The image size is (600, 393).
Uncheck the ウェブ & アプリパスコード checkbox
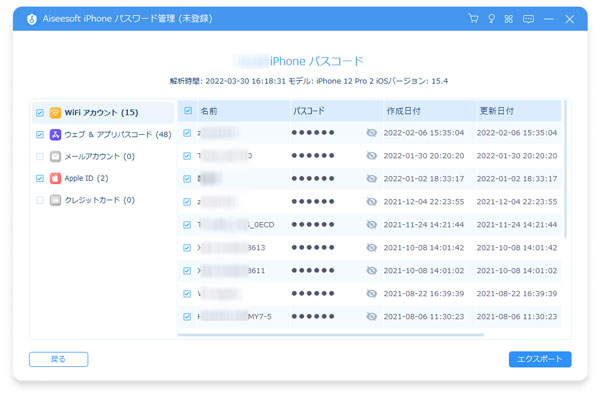click(x=40, y=134)
